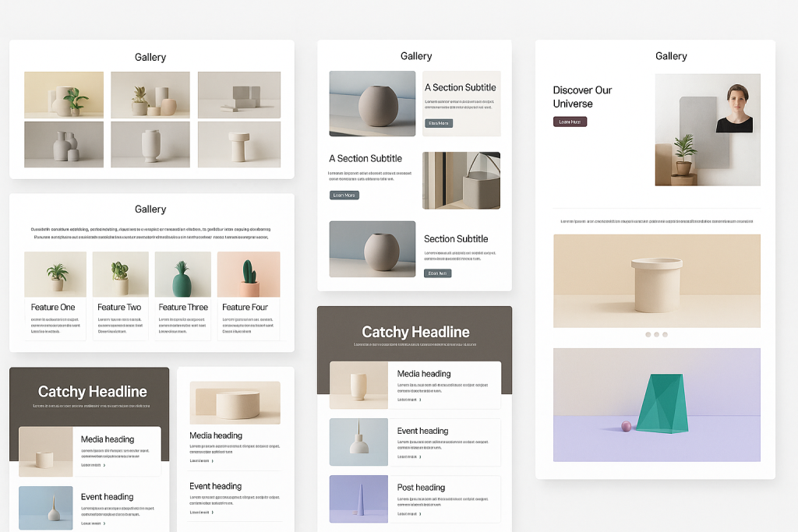Click the Feature One plant image
798x532 pixels.
pos(55,274)
